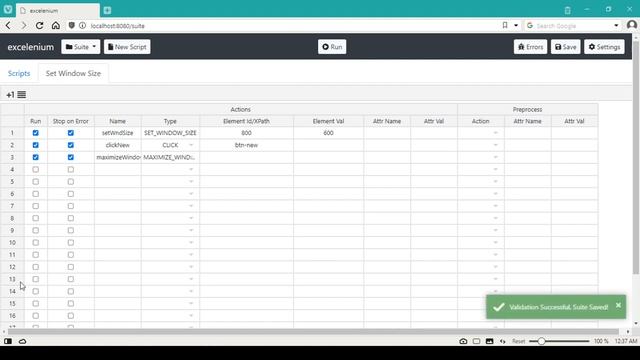Screen dimensions: 640x360
Task: Uncheck Stop on Error for row 2
Action: pyautogui.click(x=71, y=145)
